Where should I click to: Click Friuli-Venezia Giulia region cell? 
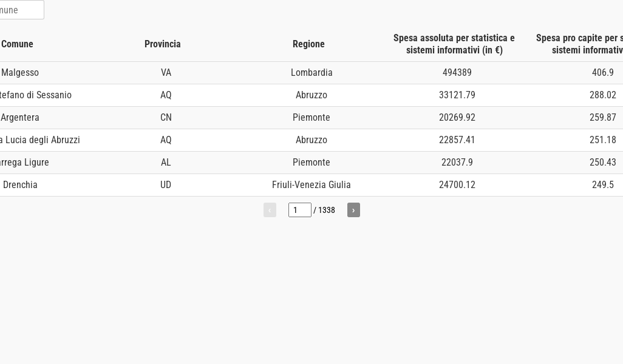(311, 185)
